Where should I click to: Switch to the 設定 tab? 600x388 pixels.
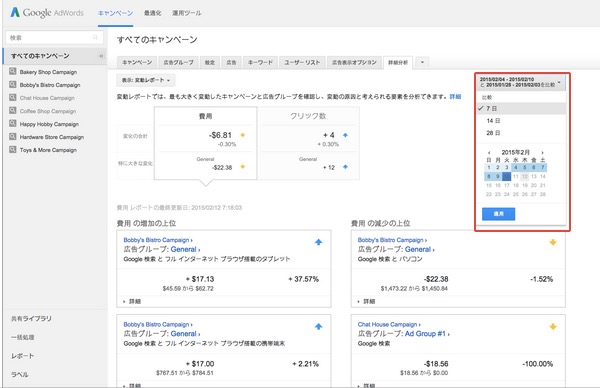point(210,62)
